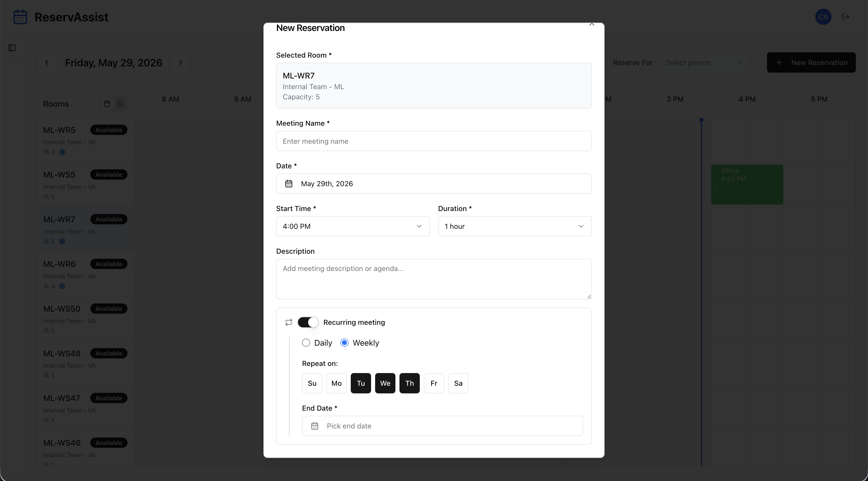Click the Meeting Name input field

coord(434,141)
